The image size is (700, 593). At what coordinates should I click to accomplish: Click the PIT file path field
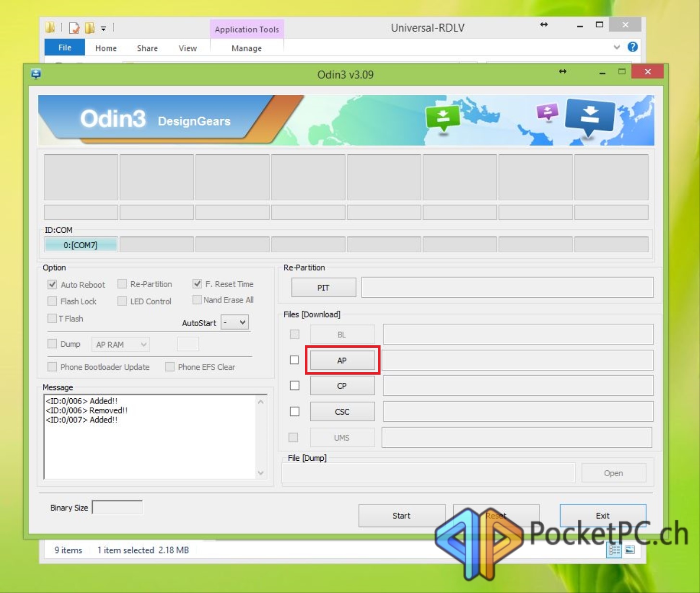coord(508,288)
